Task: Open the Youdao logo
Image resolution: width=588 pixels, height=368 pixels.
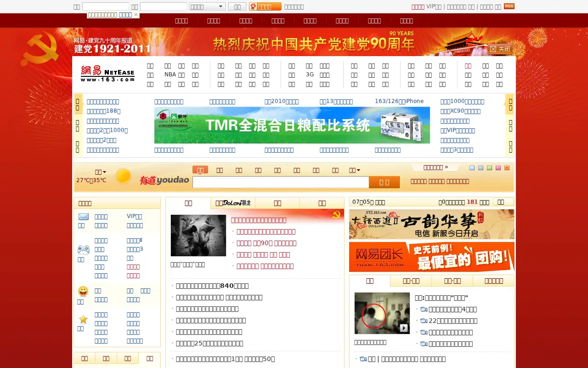Action: [x=164, y=180]
